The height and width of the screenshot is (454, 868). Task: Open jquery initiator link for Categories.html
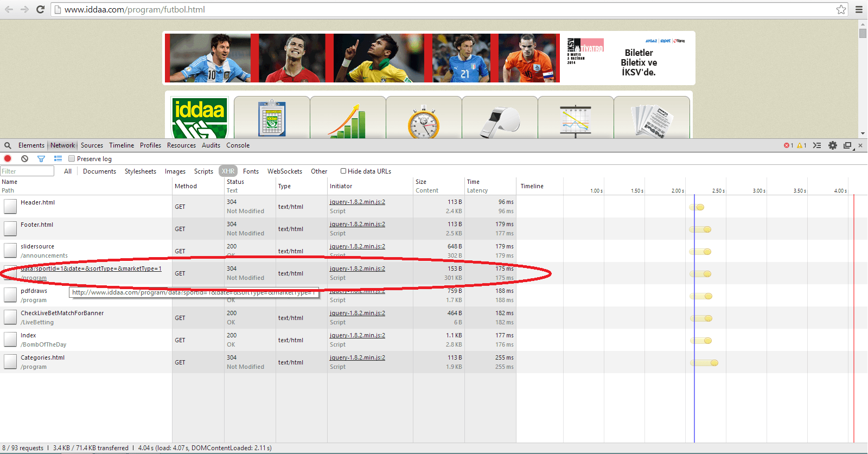(x=358, y=357)
